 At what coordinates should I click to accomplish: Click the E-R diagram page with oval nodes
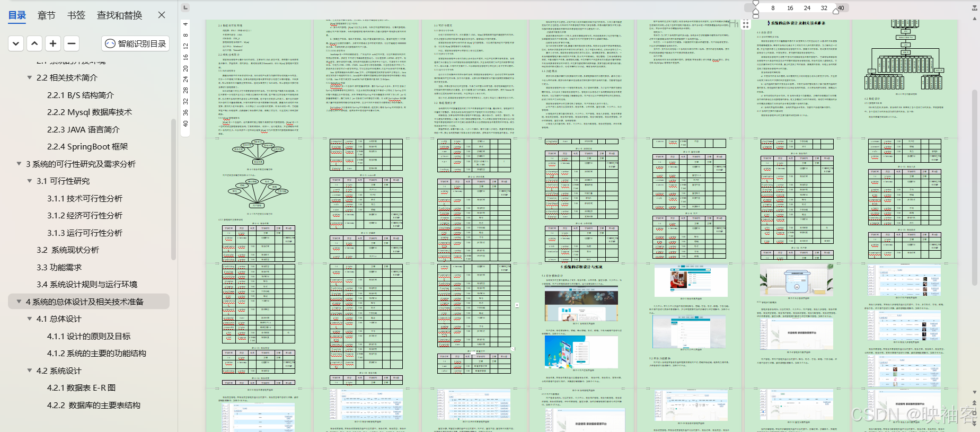[x=260, y=200]
